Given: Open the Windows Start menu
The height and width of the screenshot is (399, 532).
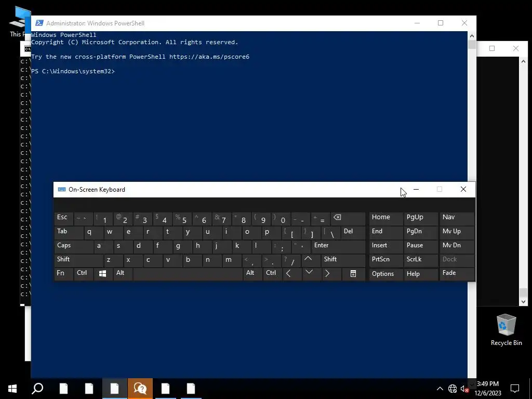Looking at the screenshot, I should click(x=12, y=389).
